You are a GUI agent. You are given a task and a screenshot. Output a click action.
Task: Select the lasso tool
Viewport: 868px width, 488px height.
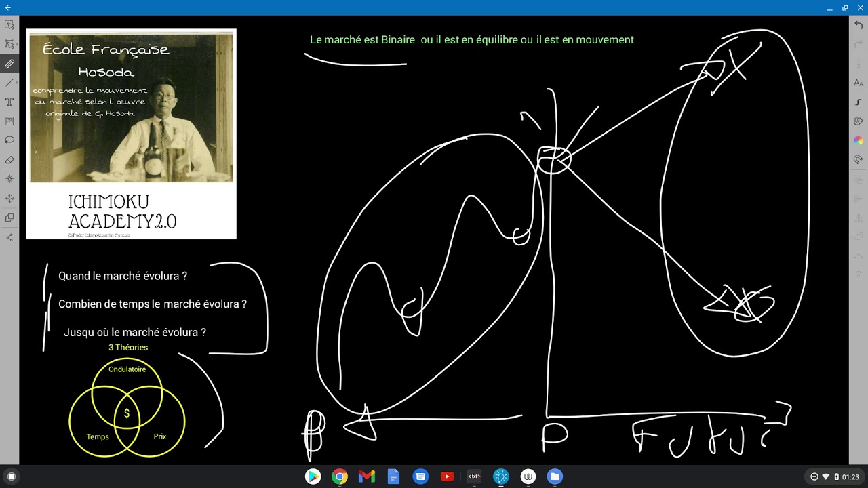click(x=9, y=140)
